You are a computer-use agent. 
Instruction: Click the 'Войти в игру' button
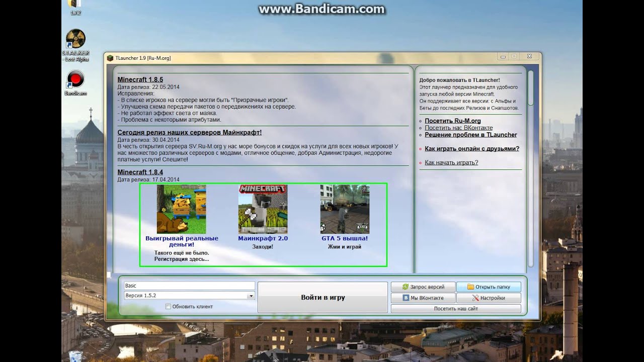(323, 297)
